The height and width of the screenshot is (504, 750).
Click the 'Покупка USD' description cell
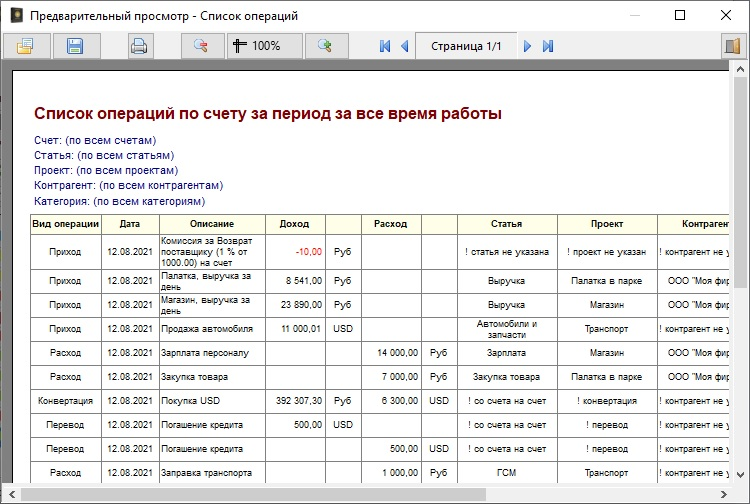(x=212, y=401)
